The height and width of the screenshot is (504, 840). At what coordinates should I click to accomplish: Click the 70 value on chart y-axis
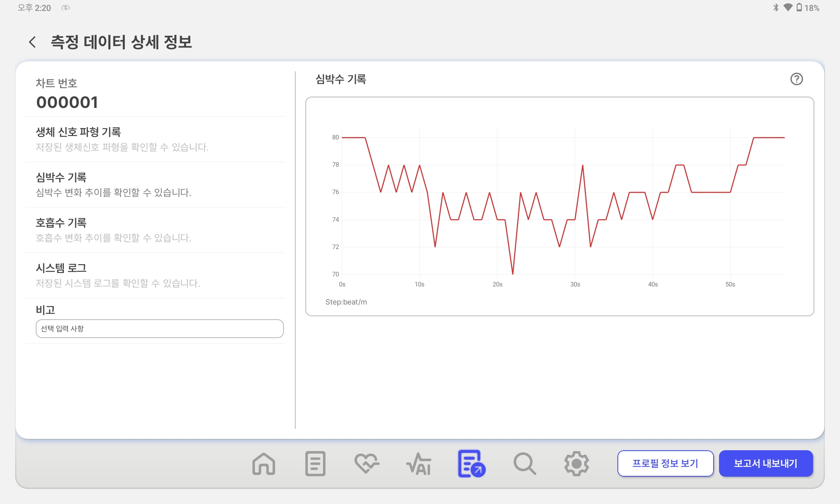(336, 274)
